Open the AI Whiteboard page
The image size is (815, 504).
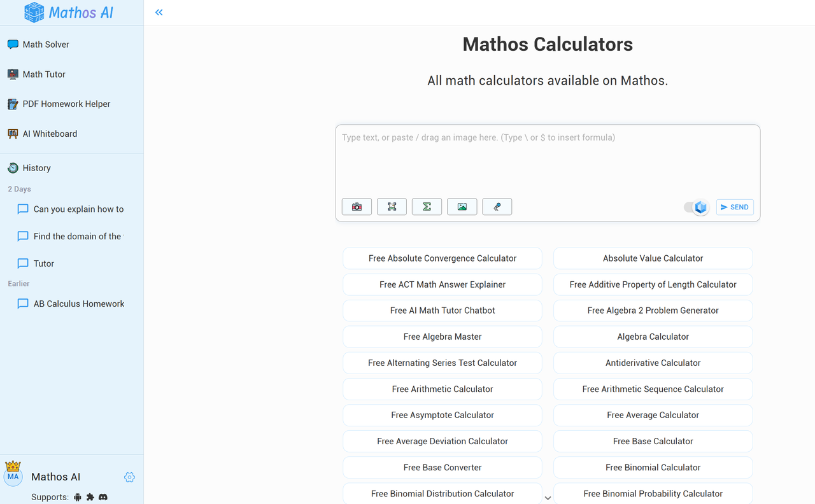50,134
